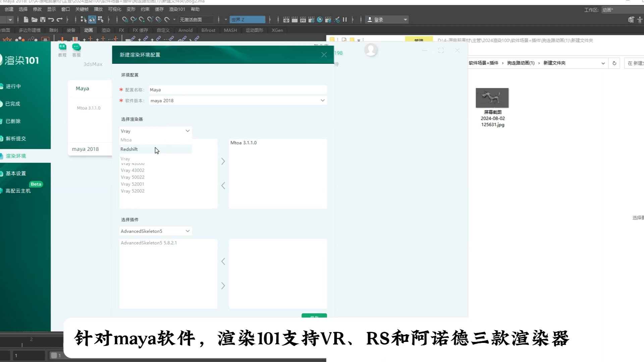644x362 pixels.
Task: Open snap options arrow beside make-live icon
Action: [x=174, y=20]
